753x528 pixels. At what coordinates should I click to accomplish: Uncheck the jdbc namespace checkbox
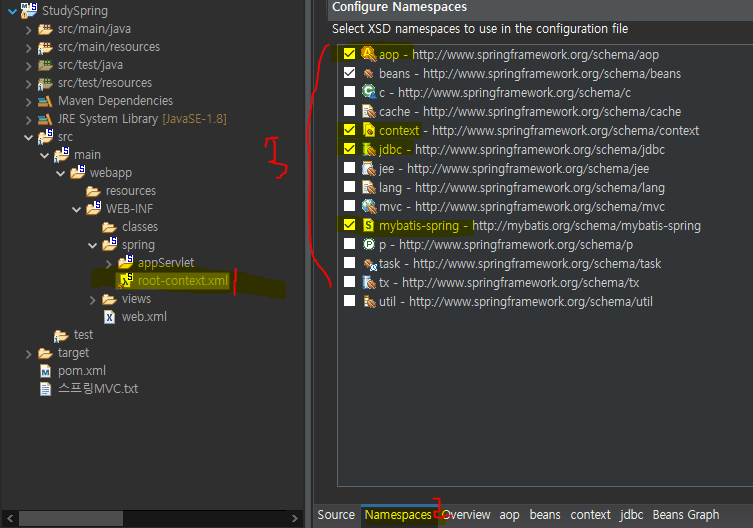(x=349, y=148)
